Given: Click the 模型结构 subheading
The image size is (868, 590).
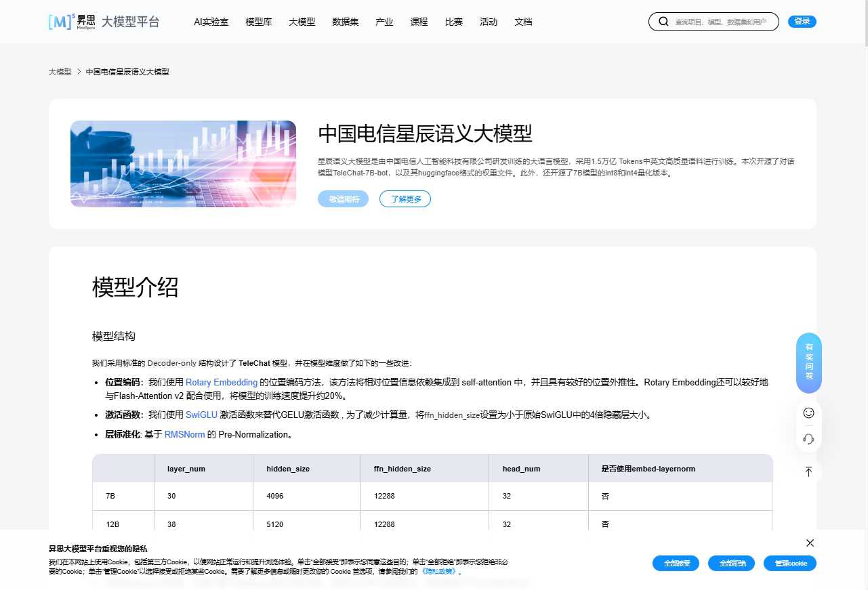Looking at the screenshot, I should [114, 337].
